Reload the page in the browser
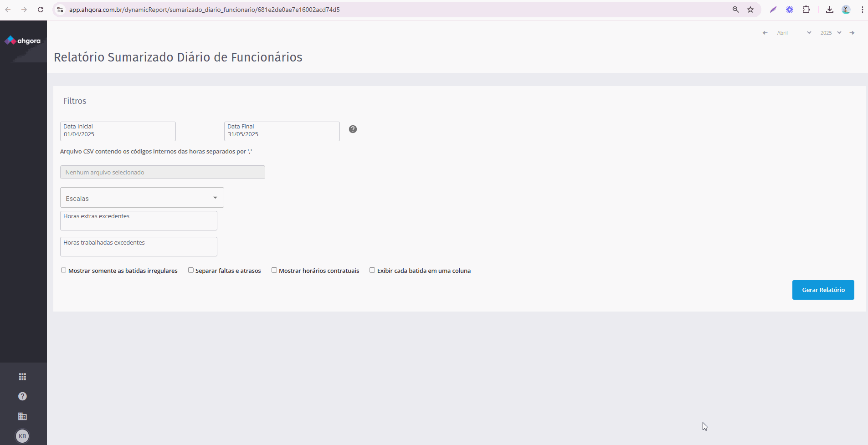 (x=41, y=10)
